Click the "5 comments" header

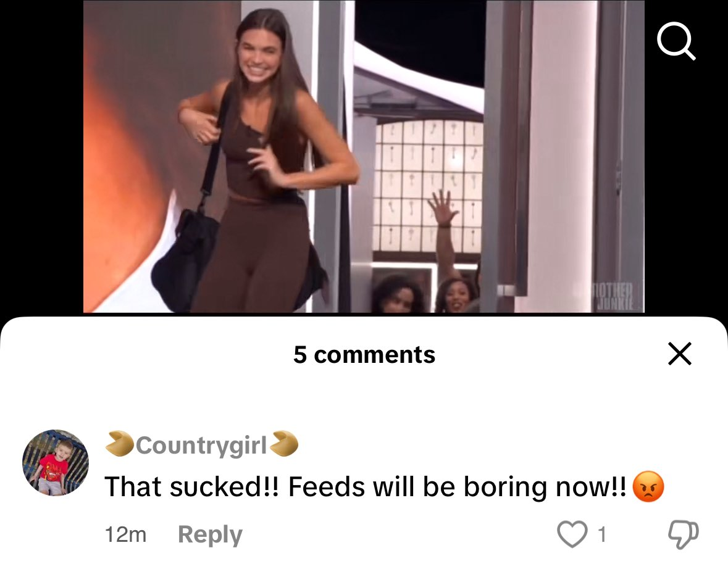click(x=364, y=355)
